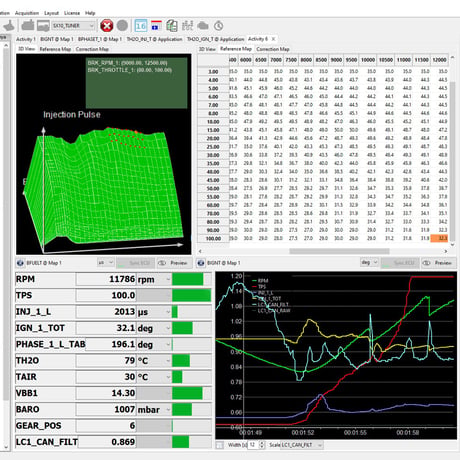The width and height of the screenshot is (460, 460).
Task: Click the RPM green level bar
Action: pyautogui.click(x=188, y=279)
